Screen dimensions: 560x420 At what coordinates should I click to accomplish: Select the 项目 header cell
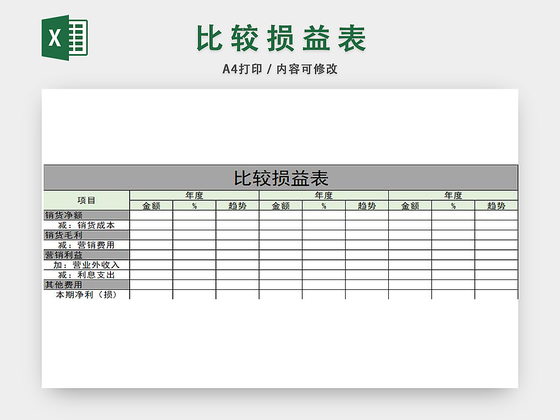coord(86,200)
